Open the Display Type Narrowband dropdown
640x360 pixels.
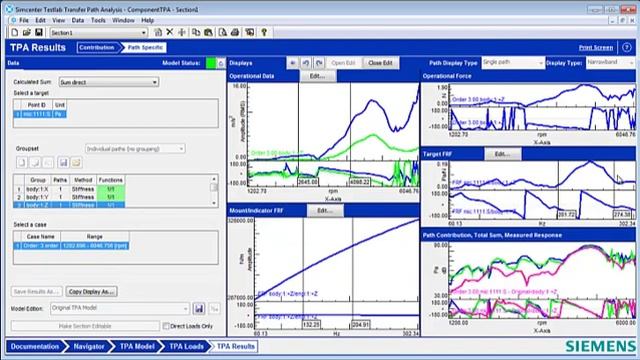point(631,63)
